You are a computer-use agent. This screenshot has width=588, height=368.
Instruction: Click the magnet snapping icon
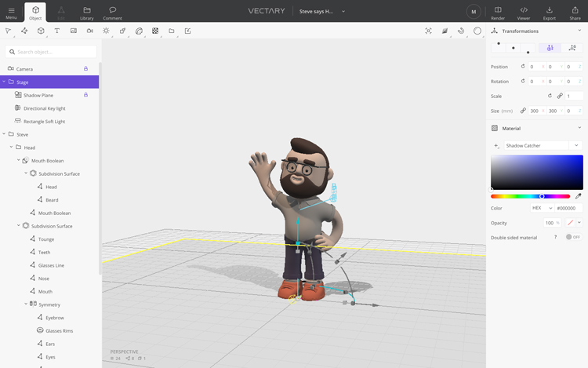coord(461,31)
